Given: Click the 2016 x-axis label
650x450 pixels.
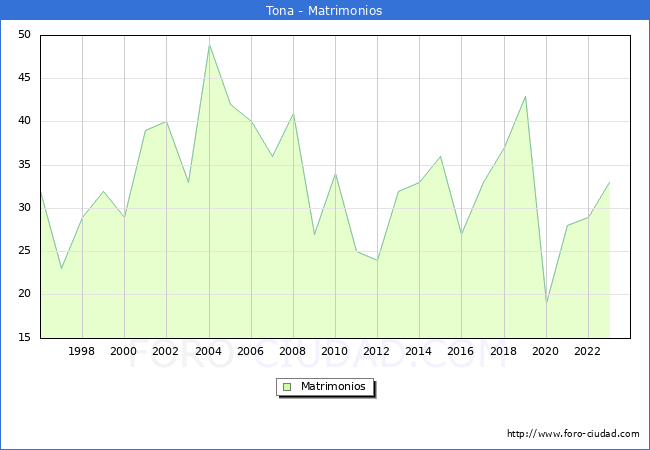Looking at the screenshot, I should click(x=461, y=352).
